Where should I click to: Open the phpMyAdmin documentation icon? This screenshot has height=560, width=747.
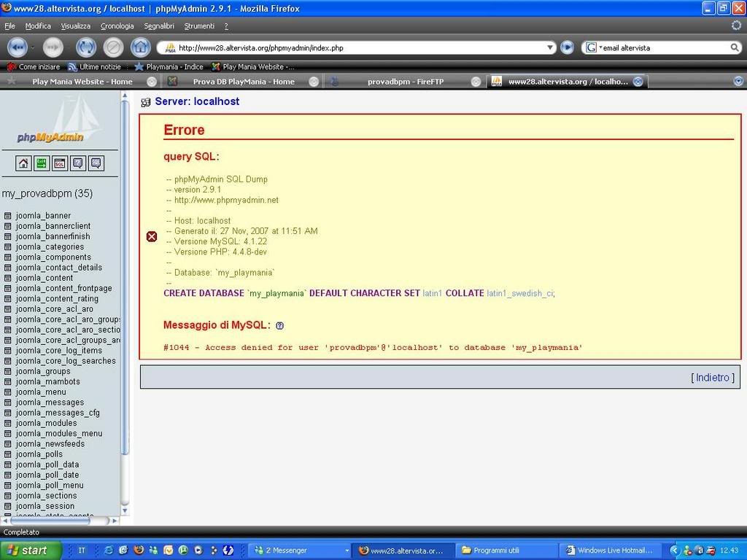pyautogui.click(x=78, y=163)
